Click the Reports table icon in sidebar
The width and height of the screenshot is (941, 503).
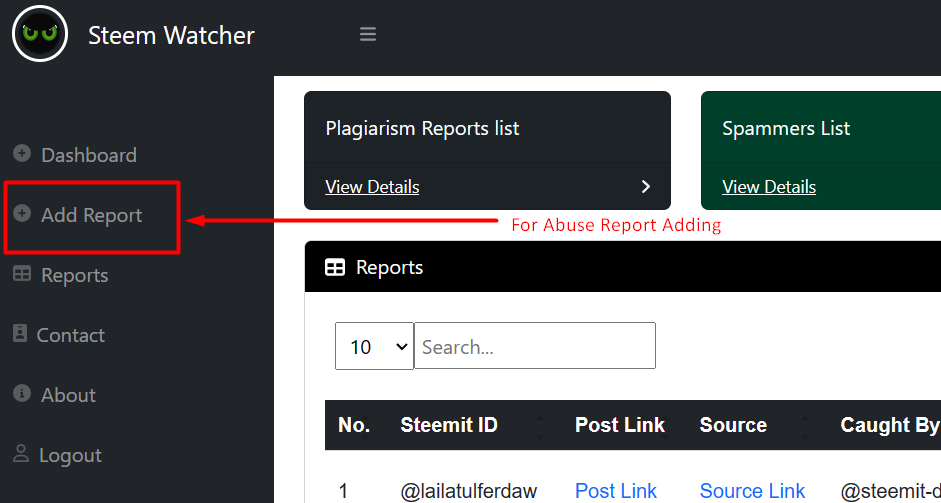(x=22, y=274)
